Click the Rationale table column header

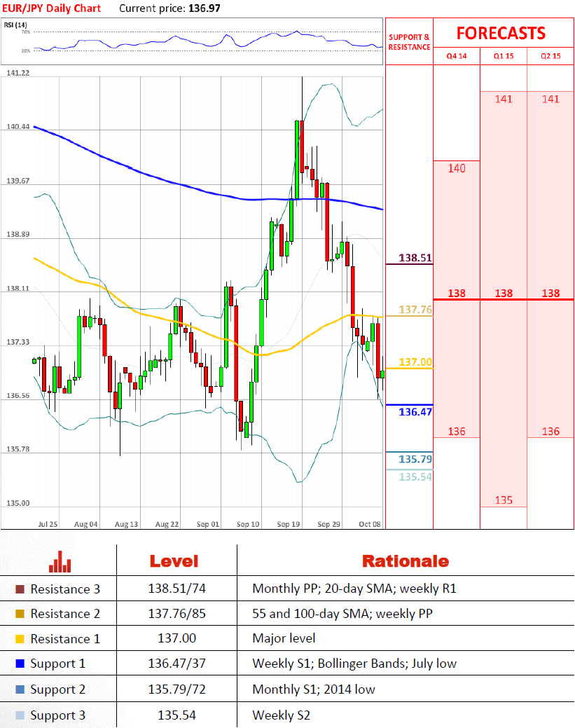coord(406,561)
